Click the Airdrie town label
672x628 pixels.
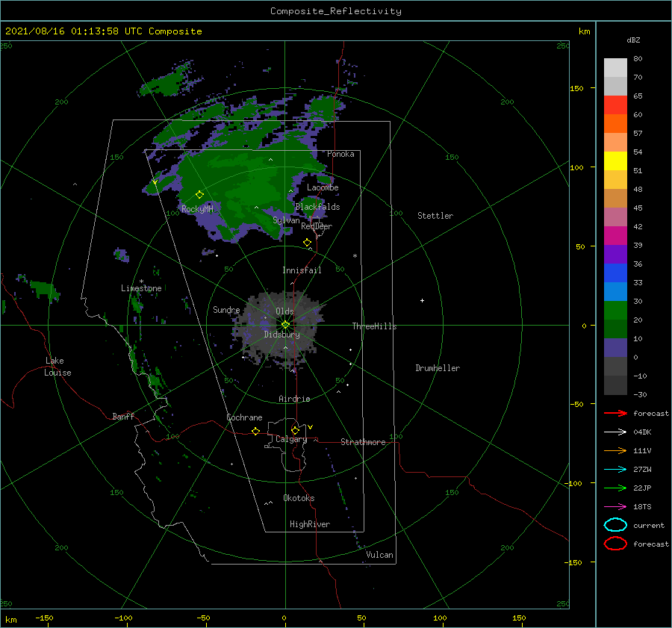[294, 399]
